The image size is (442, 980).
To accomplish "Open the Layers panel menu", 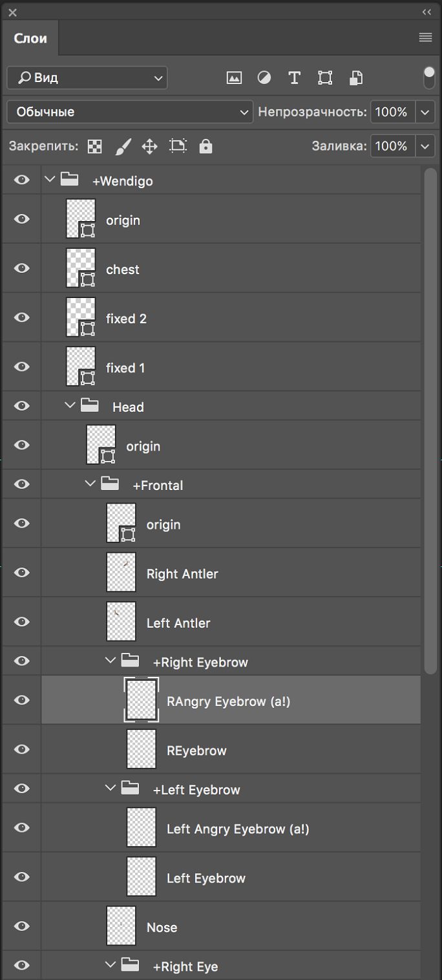I will tap(425, 37).
